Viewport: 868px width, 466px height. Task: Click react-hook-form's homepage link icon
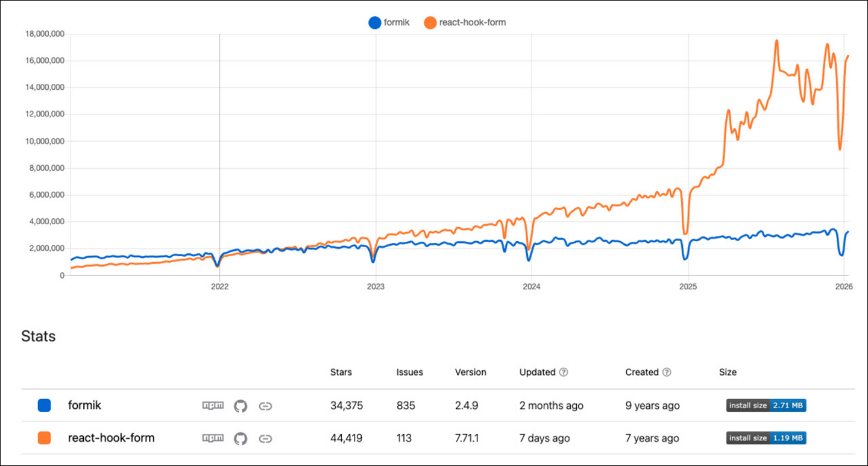click(265, 438)
